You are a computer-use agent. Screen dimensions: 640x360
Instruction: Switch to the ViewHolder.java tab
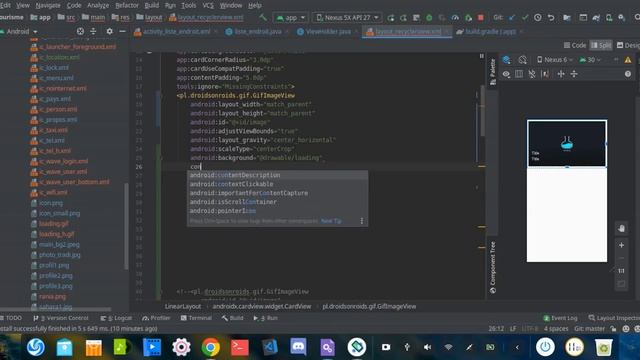328,31
